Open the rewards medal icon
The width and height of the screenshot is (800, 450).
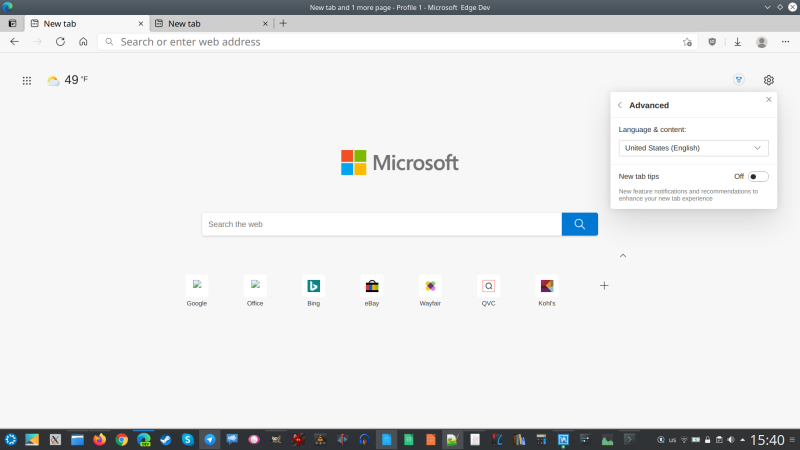pos(738,80)
